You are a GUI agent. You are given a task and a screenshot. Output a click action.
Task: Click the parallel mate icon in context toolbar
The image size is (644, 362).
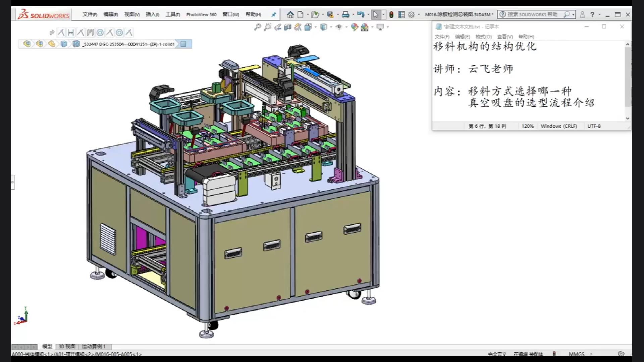90,33
